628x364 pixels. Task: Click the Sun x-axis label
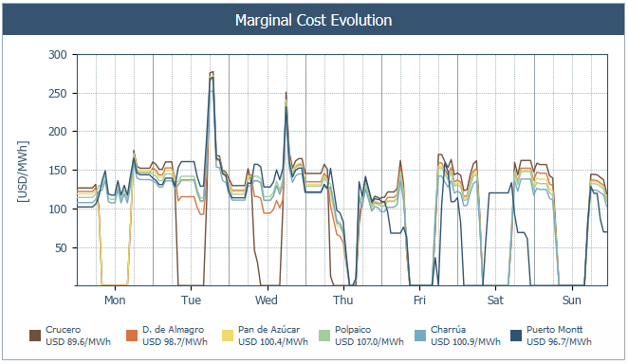point(571,300)
